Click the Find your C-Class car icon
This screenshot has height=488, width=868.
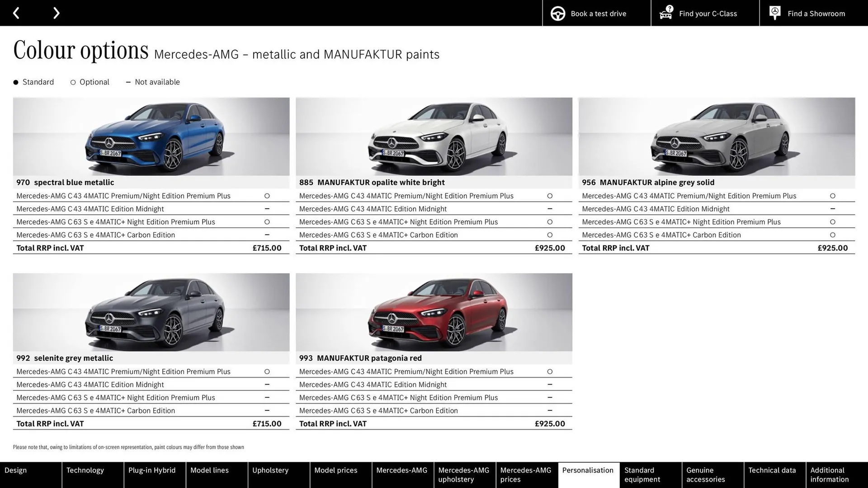pyautogui.click(x=665, y=13)
